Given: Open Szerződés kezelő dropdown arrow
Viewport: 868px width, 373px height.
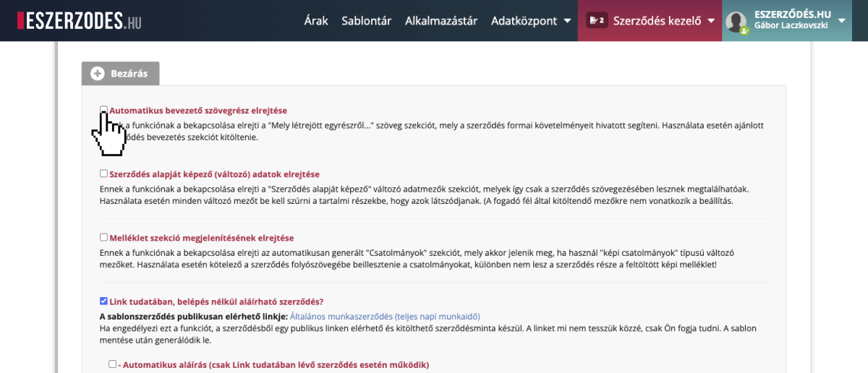Looking at the screenshot, I should point(712,21).
